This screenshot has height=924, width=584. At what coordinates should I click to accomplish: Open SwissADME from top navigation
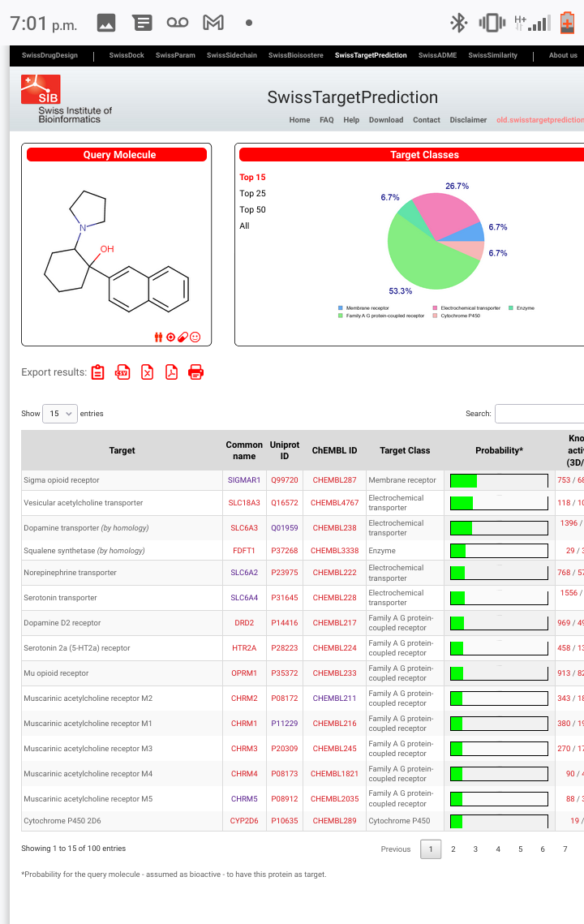(x=437, y=55)
